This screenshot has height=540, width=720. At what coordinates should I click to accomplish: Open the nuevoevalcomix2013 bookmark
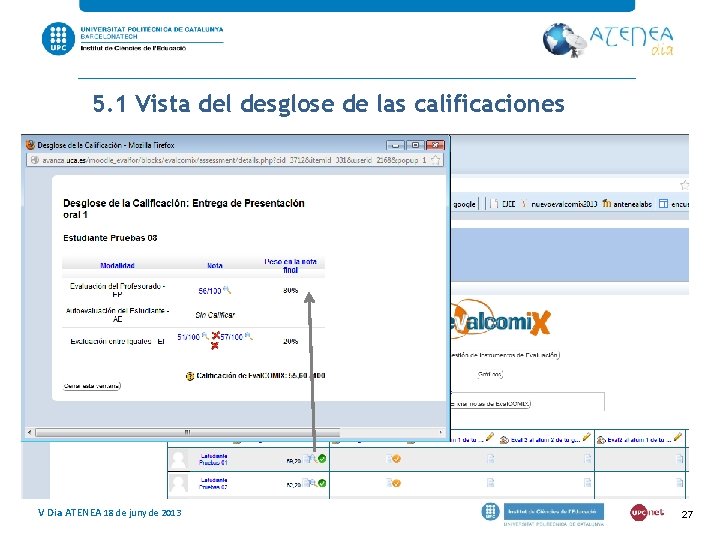coord(559,204)
